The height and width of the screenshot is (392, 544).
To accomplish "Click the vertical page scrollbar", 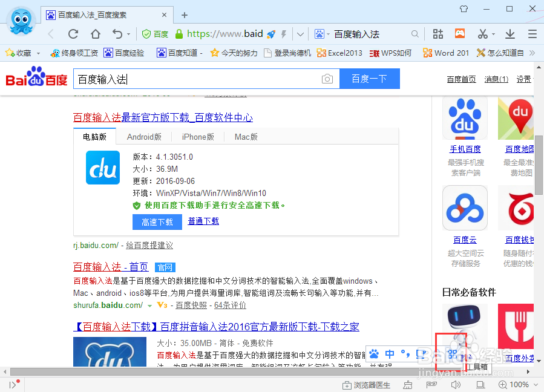I will 539,165.
